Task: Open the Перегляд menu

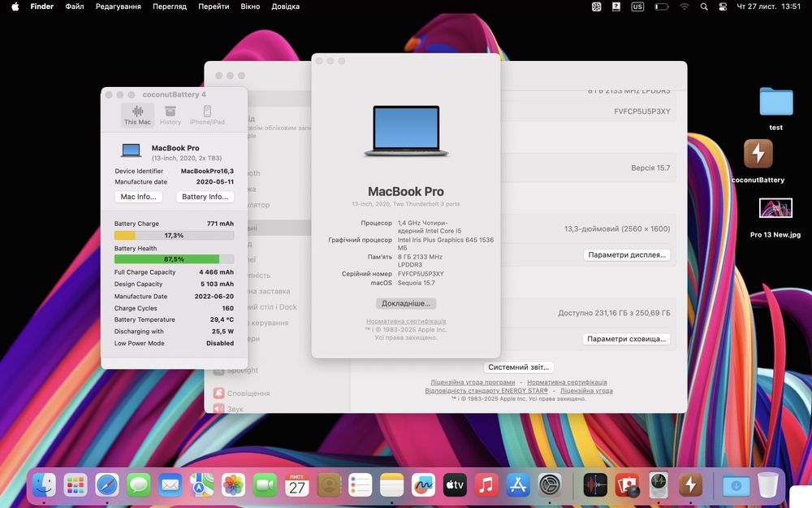Action: (170, 7)
